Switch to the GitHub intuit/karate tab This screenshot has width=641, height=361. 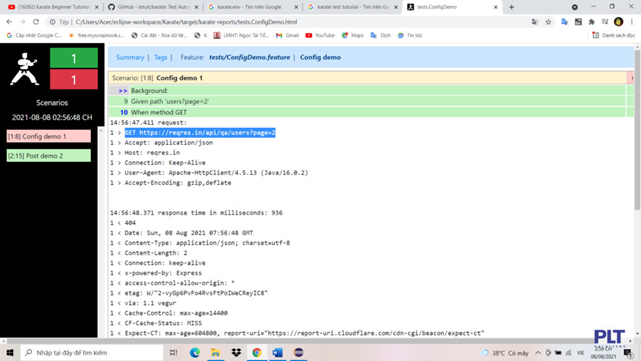click(152, 7)
